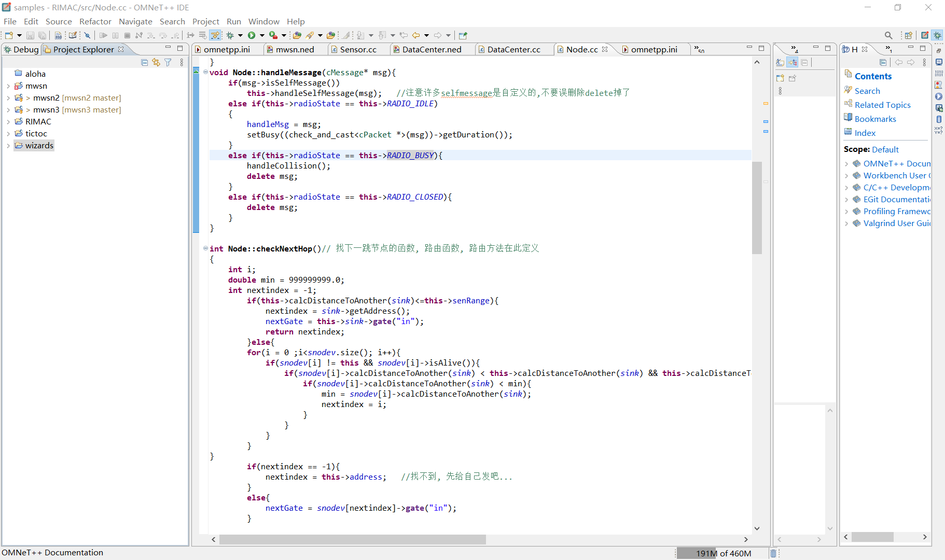Click the Save All toolbar icon
This screenshot has width=945, height=560.
pyautogui.click(x=43, y=35)
